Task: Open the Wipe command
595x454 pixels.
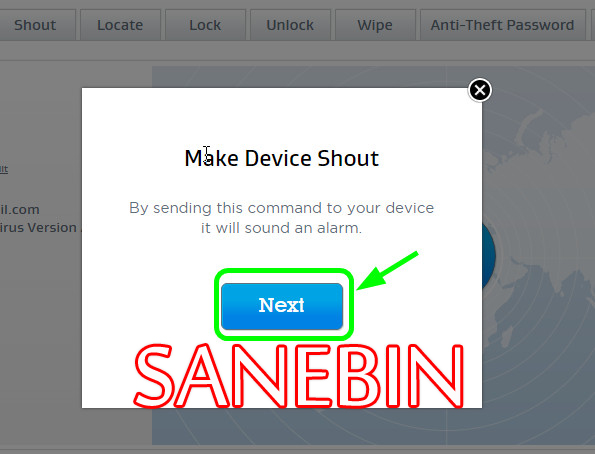Action: coord(375,25)
